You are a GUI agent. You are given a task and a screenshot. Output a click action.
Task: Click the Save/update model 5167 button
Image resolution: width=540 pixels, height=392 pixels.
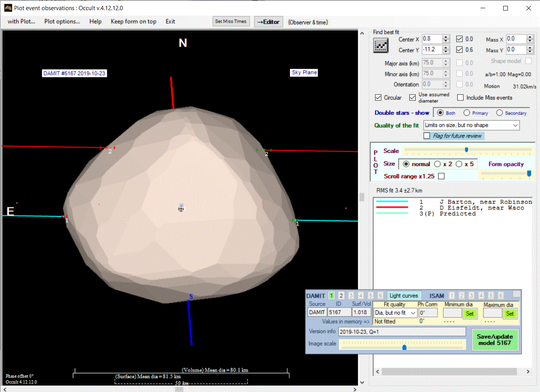pyautogui.click(x=495, y=340)
